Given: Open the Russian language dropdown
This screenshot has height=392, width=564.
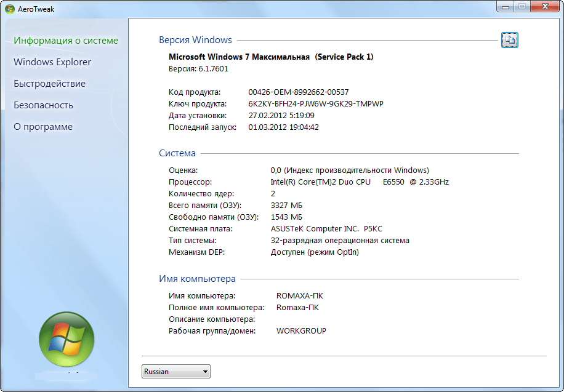Looking at the screenshot, I should pyautogui.click(x=176, y=372).
